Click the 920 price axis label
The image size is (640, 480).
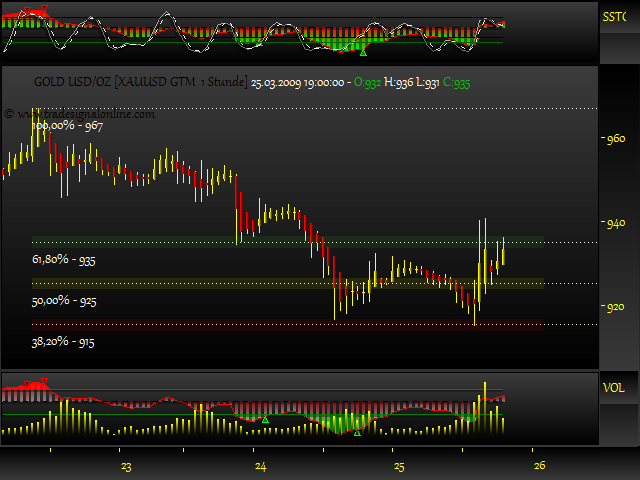coord(616,307)
